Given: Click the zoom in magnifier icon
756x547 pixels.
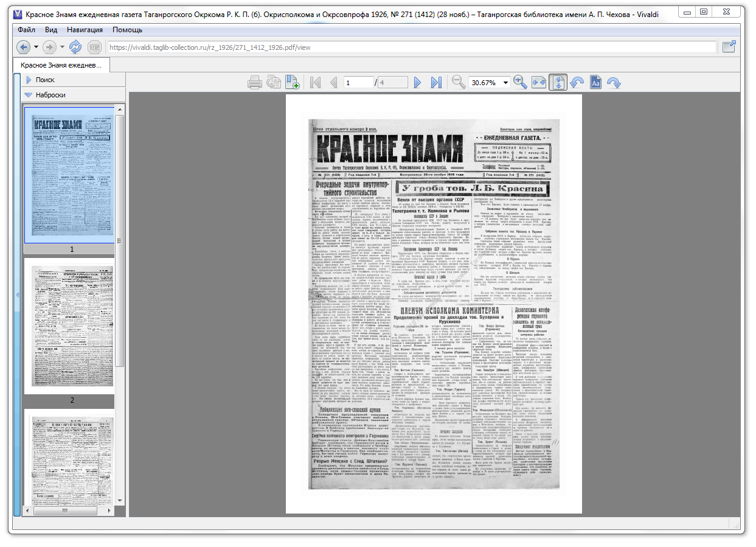Looking at the screenshot, I should point(520,82).
